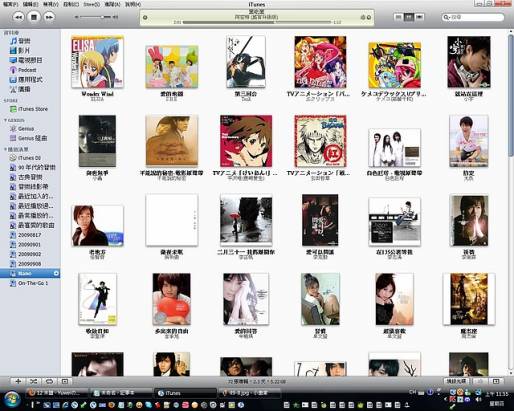The width and height of the screenshot is (514, 411).
Task: Switch to the jpg Paint taskbar window
Action: click(250, 393)
